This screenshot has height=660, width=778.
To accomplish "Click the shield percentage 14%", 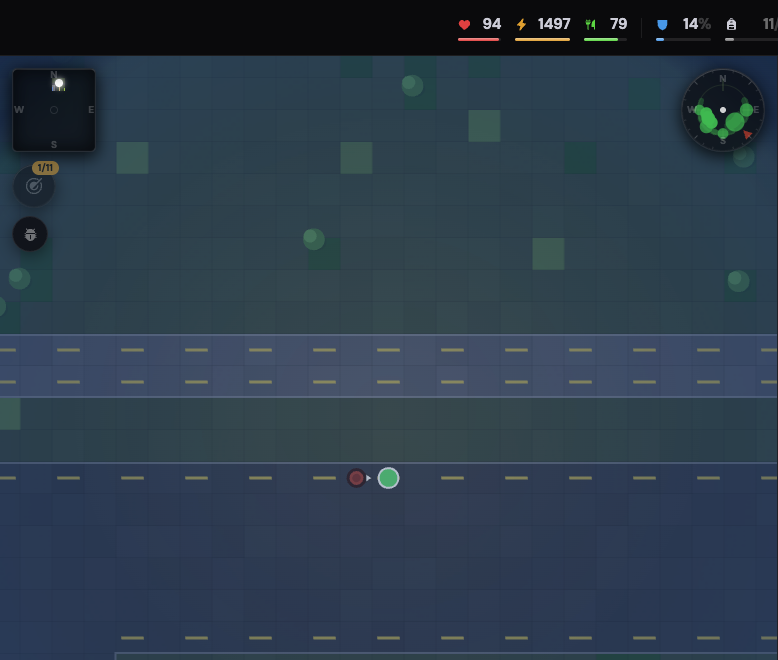I will click(x=697, y=24).
